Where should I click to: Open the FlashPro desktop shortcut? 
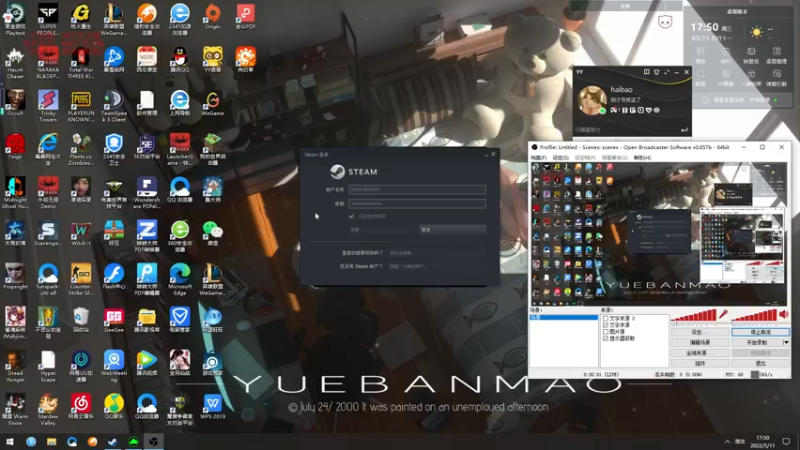pyautogui.click(x=114, y=277)
